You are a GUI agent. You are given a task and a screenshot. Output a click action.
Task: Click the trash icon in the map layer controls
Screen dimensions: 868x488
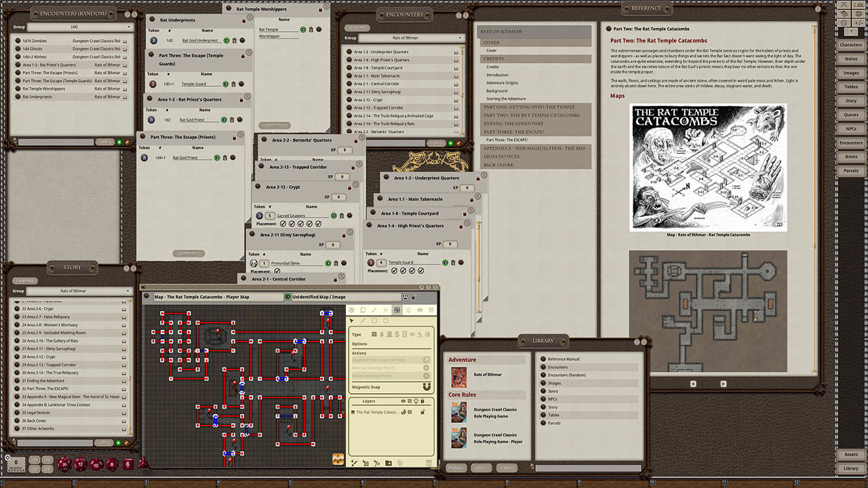coord(429,463)
